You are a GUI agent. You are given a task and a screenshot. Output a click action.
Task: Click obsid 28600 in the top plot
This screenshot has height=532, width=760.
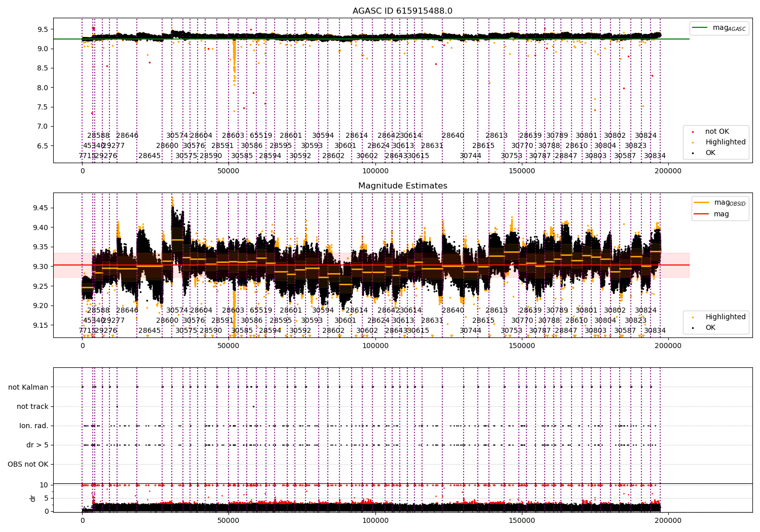[x=167, y=145]
